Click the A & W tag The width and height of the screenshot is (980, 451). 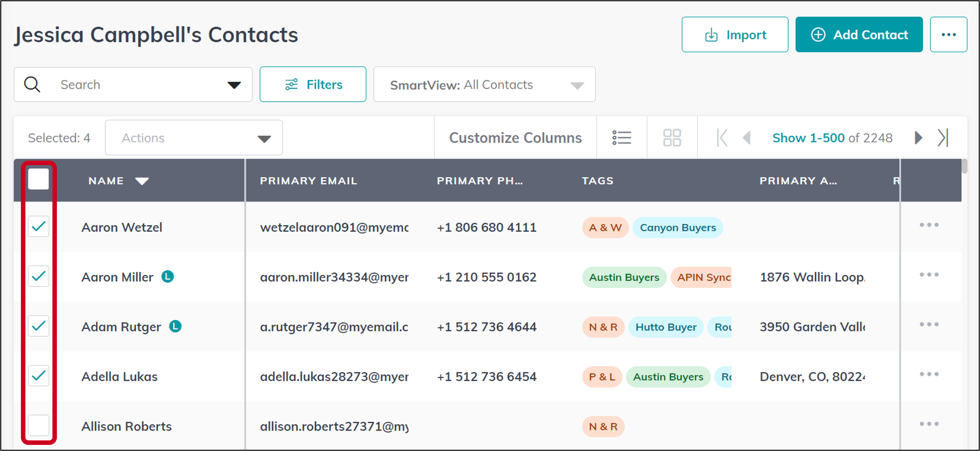605,228
